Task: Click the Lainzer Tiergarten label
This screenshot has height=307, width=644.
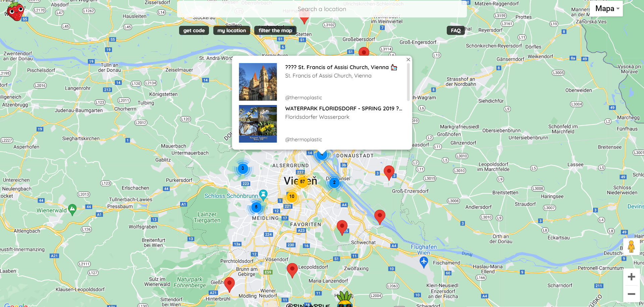Action: [x=207, y=217]
